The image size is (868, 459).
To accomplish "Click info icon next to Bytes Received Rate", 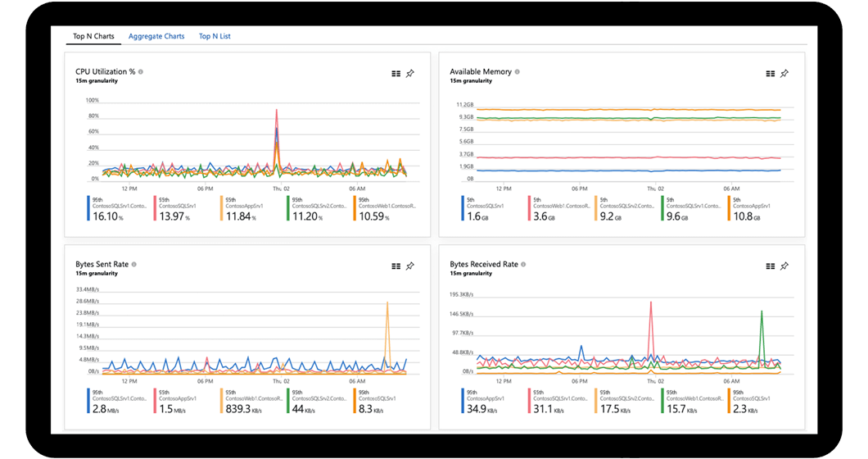I will click(x=523, y=265).
